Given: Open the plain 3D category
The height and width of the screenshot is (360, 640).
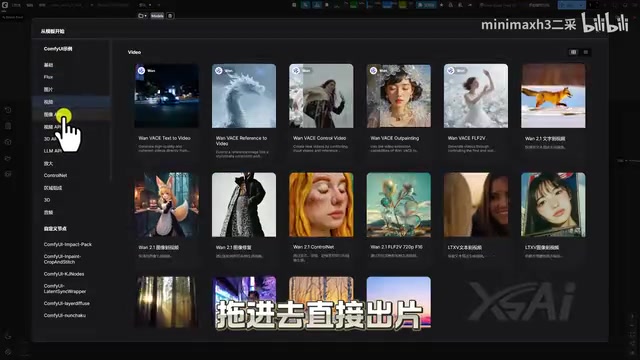Looking at the screenshot, I should tap(47, 200).
